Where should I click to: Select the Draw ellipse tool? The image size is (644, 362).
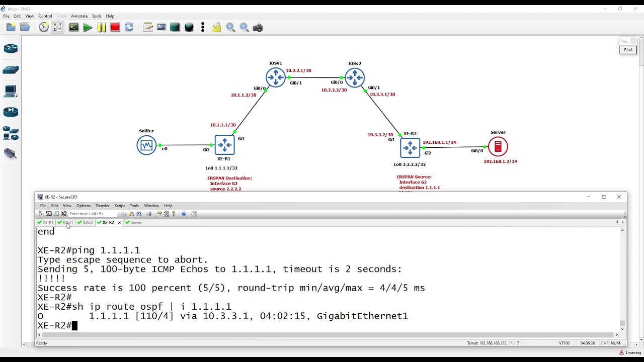[x=189, y=27]
